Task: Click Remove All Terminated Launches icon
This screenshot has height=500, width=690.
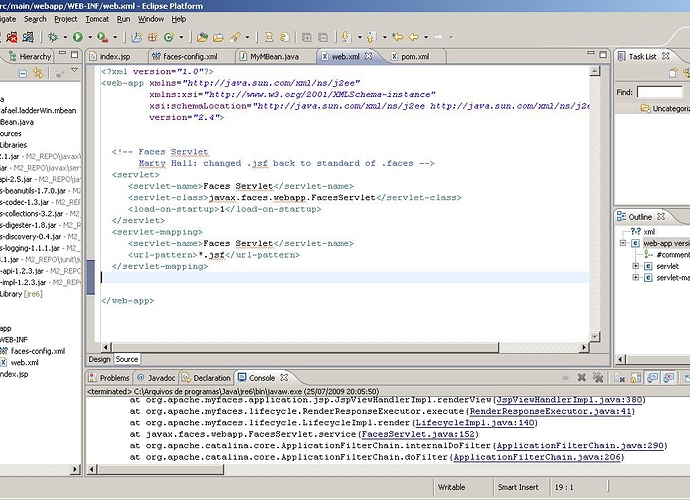Action: click(x=598, y=378)
